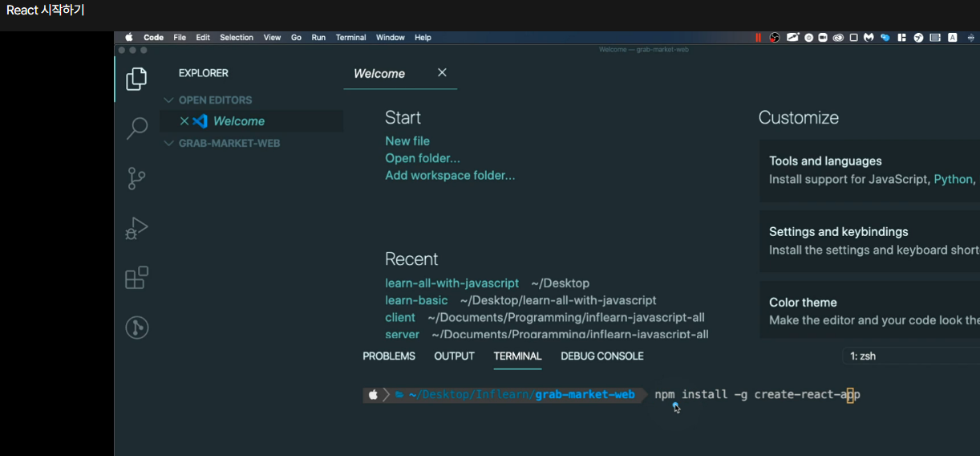Image resolution: width=980 pixels, height=456 pixels.
Task: Click the Python link in Tools and languages
Action: (953, 179)
